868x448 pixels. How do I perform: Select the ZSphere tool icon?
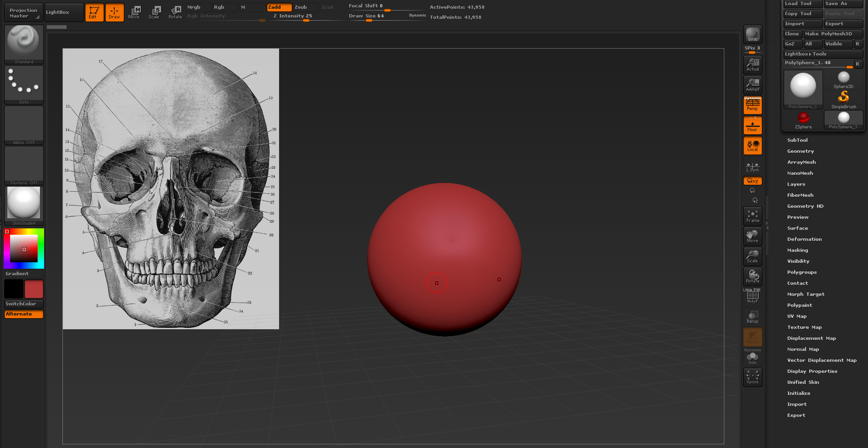click(x=803, y=120)
